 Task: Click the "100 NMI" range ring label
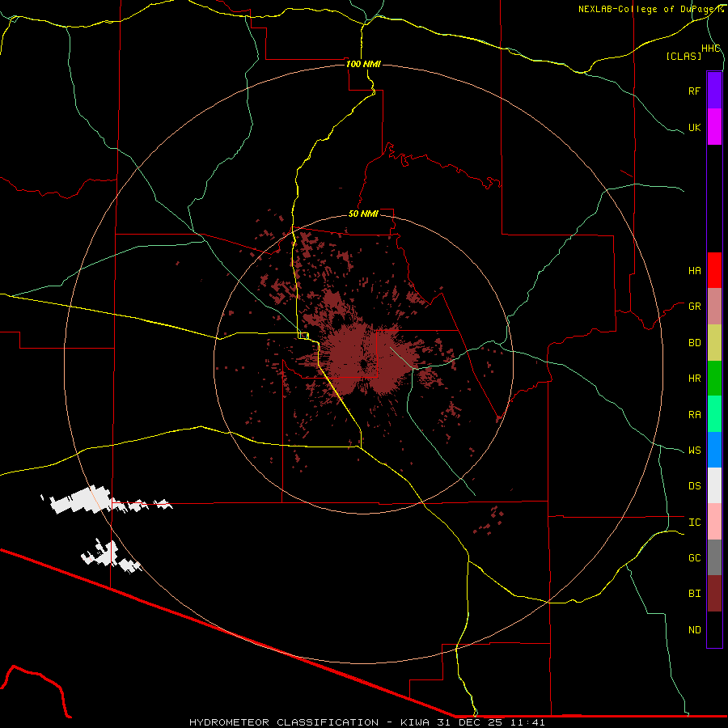pyautogui.click(x=363, y=64)
